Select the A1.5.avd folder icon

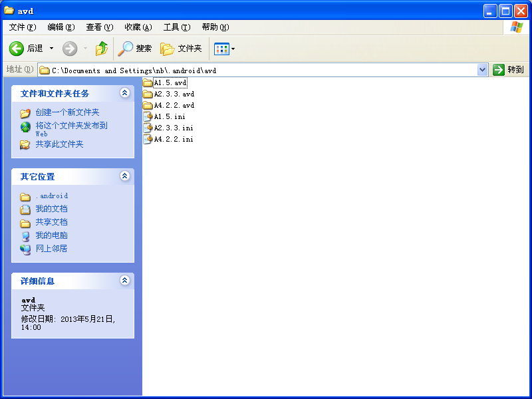pos(148,82)
